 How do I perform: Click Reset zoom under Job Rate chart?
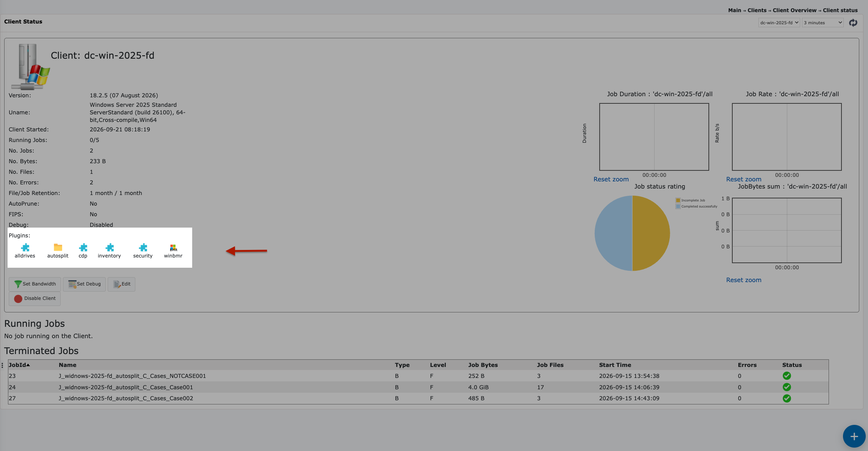tap(744, 179)
